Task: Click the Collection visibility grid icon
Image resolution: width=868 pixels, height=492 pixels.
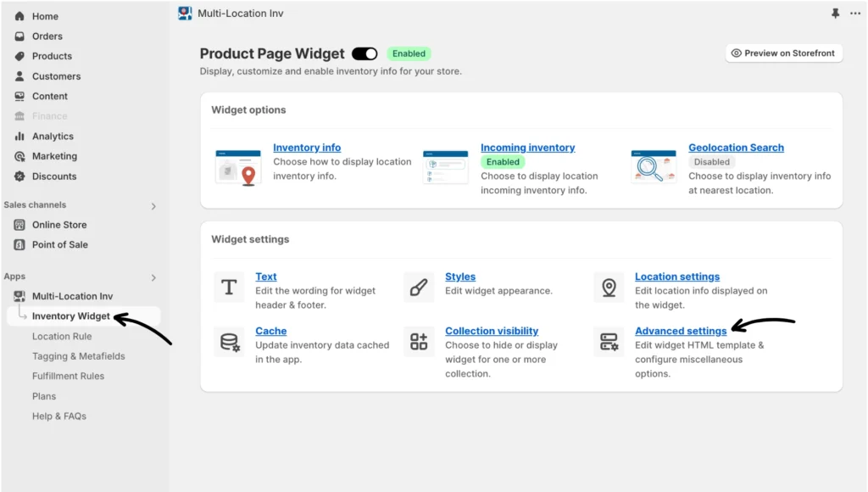Action: 419,342
